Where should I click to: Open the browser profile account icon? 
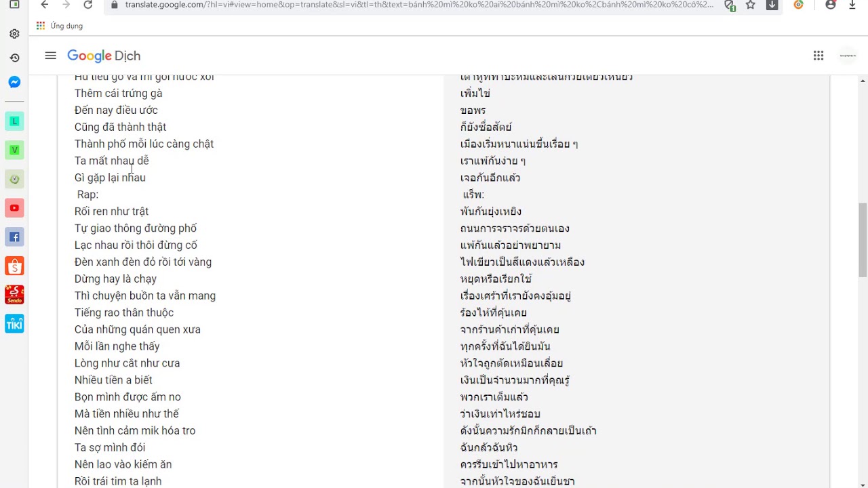[x=831, y=5]
